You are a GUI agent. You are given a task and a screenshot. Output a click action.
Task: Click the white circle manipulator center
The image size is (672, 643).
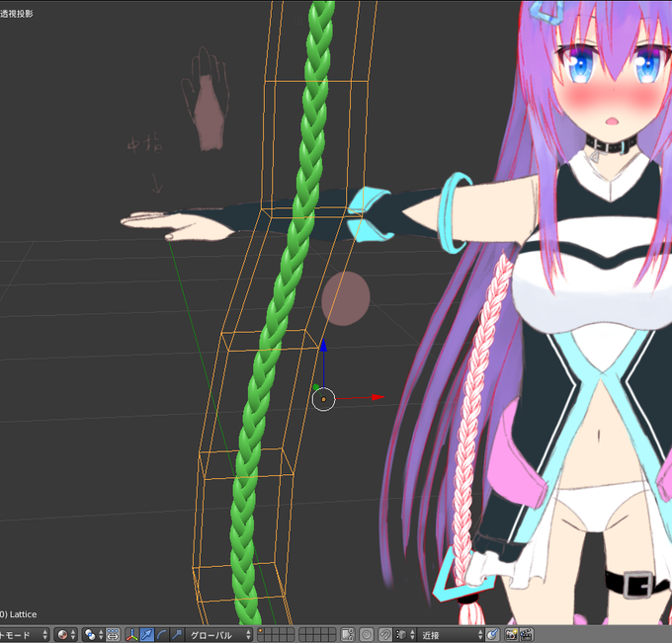pyautogui.click(x=323, y=399)
